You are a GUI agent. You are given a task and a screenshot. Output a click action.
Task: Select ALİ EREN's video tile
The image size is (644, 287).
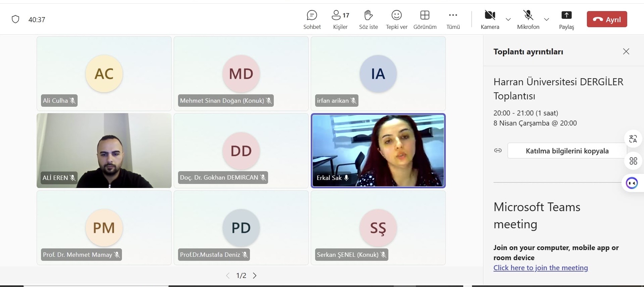104,150
